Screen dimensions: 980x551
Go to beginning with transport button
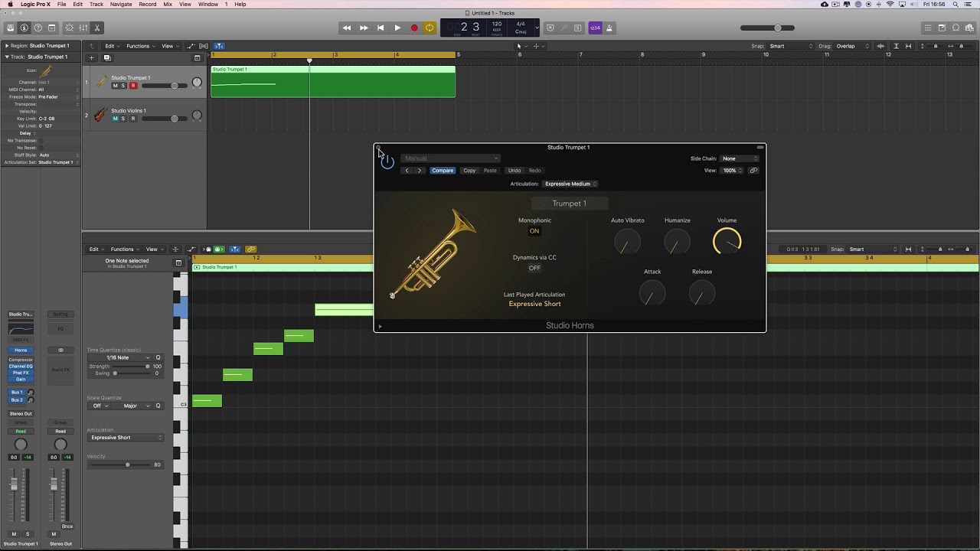point(381,28)
